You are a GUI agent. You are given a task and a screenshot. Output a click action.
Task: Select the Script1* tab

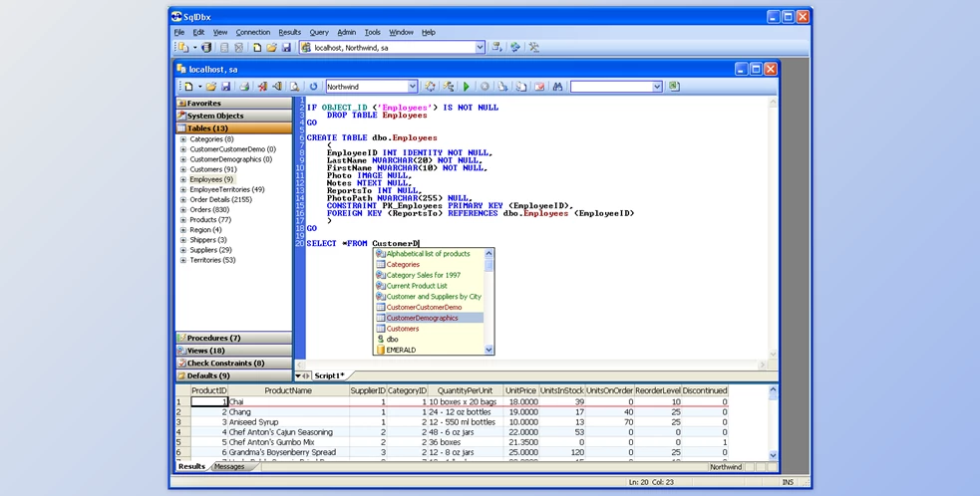pyautogui.click(x=329, y=375)
